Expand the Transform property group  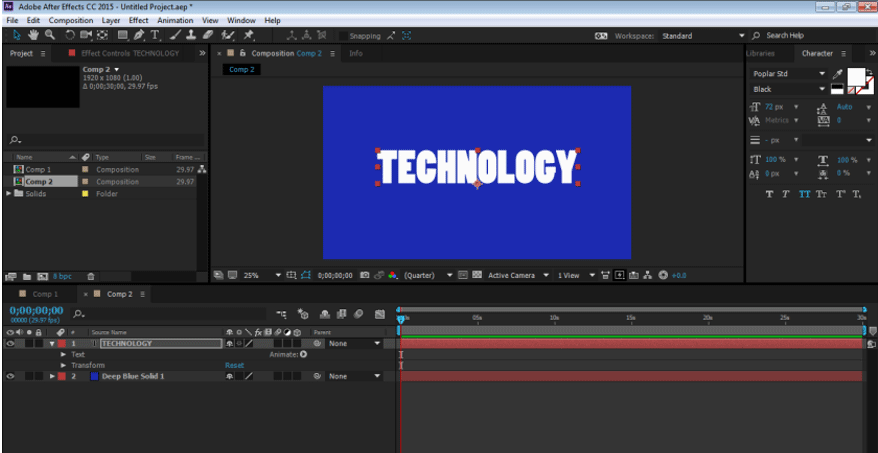(x=63, y=365)
